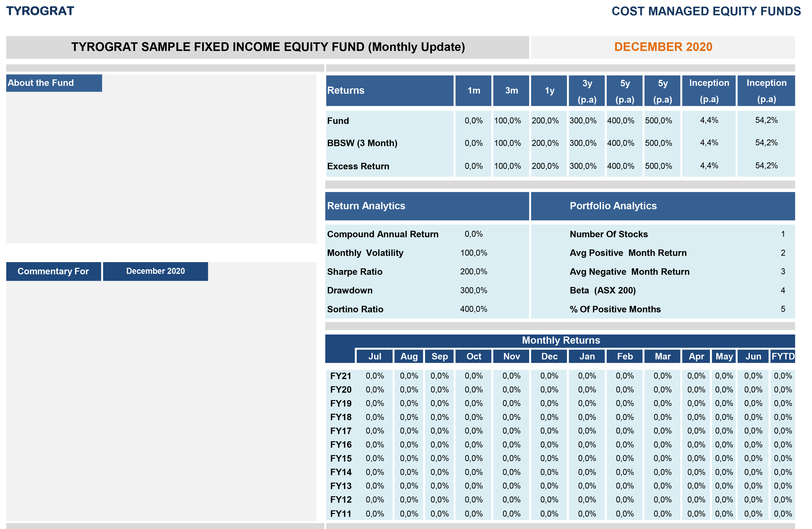This screenshot has width=812, height=529.
Task: Click the Fund row label
Action: [x=338, y=121]
